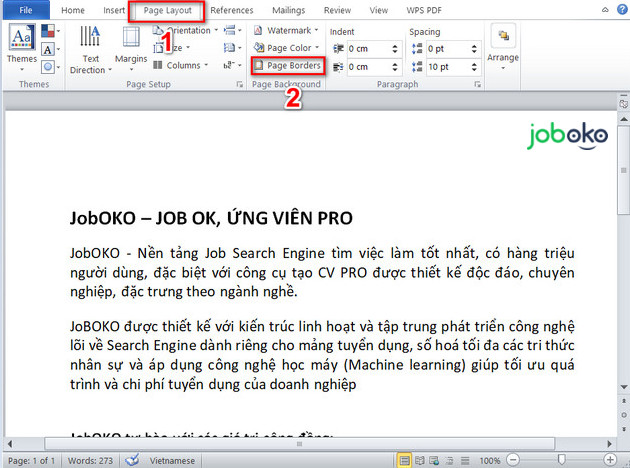Adjust the Spacing Before stepper arrows
Screen dimensions: 630x468
(x=474, y=49)
